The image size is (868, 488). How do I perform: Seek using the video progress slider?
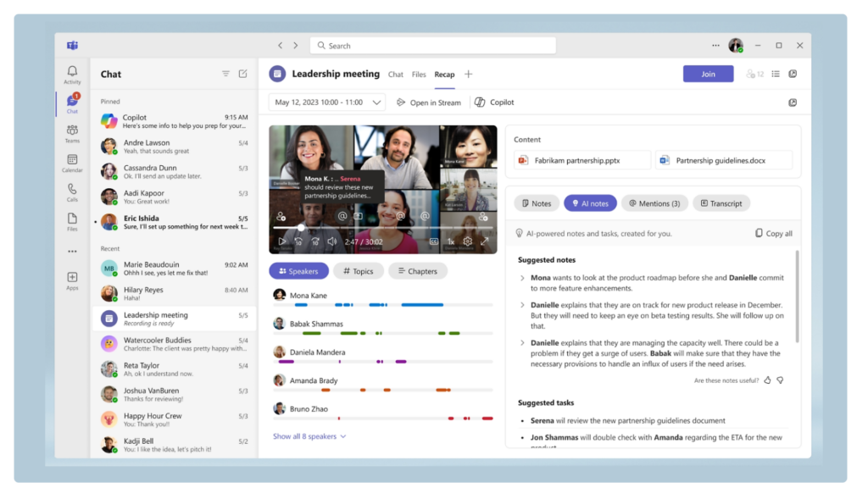click(381, 227)
